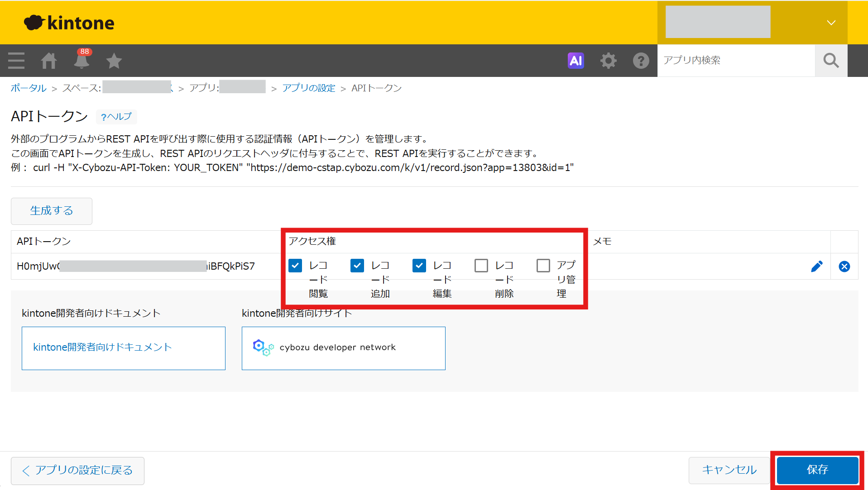
Task: Open cybozu developer network card
Action: pyautogui.click(x=344, y=348)
